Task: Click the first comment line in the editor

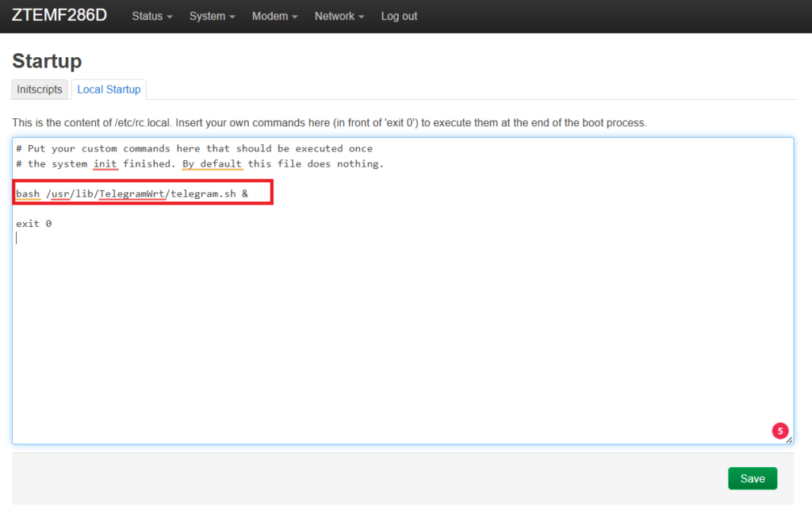Action: pyautogui.click(x=194, y=148)
